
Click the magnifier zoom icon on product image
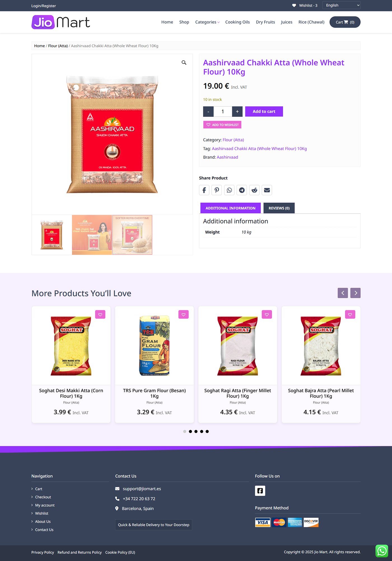184,62
